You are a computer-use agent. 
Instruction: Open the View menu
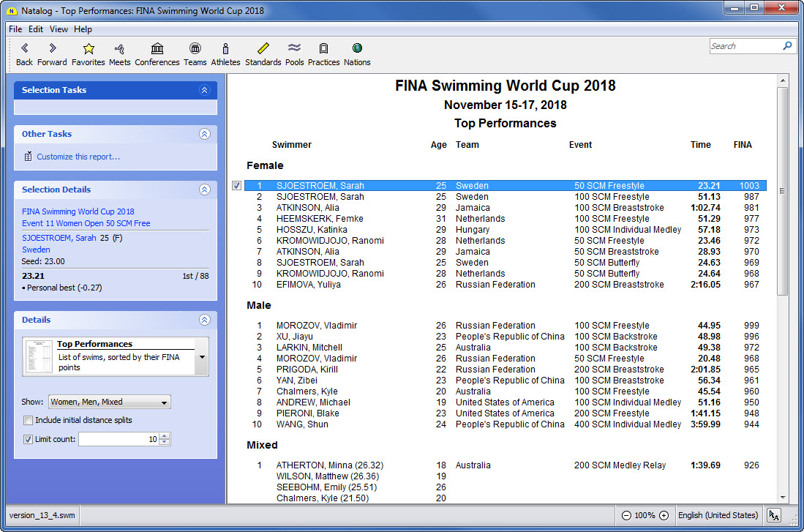pyautogui.click(x=59, y=29)
